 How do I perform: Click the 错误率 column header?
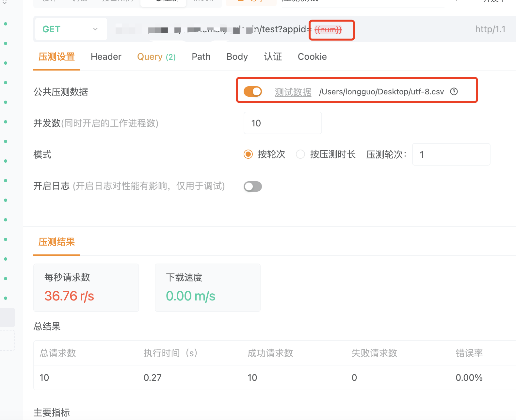(x=469, y=353)
